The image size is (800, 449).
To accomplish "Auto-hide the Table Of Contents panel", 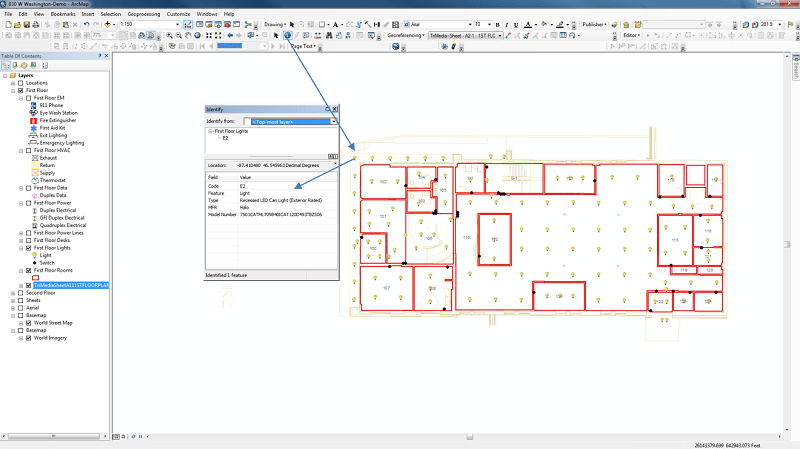I will click(99, 56).
